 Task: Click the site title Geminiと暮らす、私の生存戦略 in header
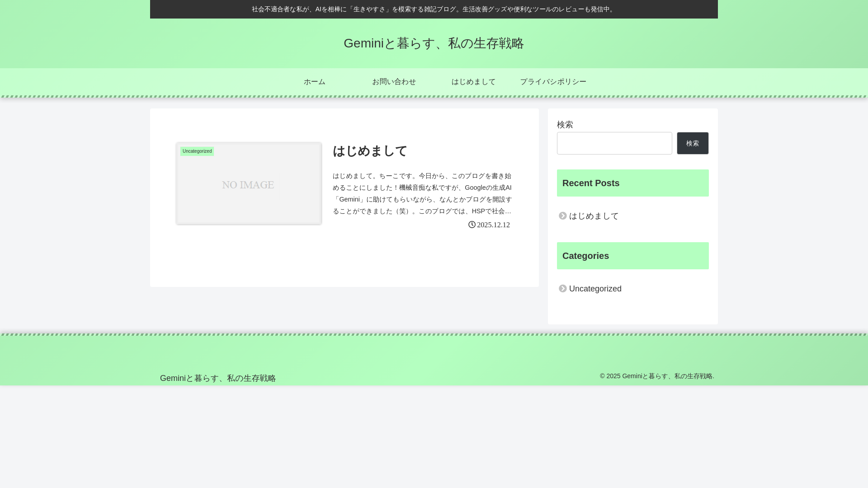(x=434, y=43)
